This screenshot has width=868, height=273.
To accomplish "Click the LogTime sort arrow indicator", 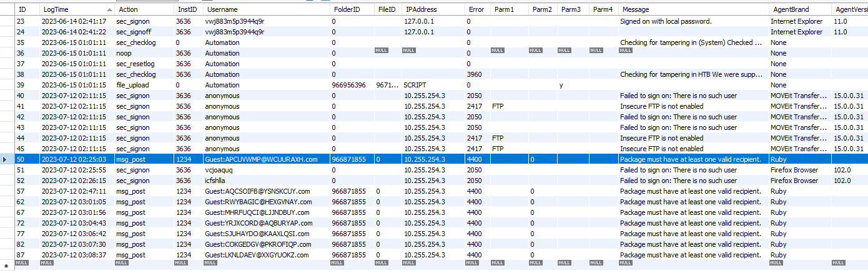I will point(110,10).
